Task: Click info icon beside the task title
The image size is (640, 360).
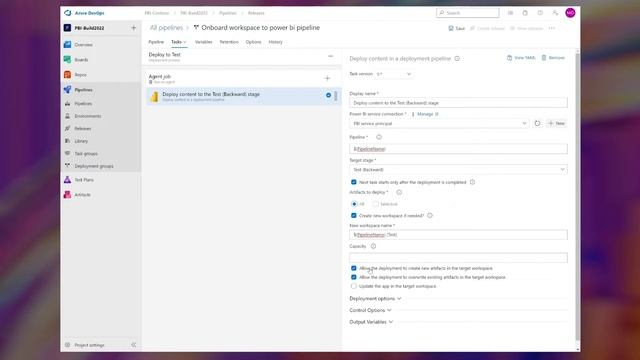Action: [457, 59]
